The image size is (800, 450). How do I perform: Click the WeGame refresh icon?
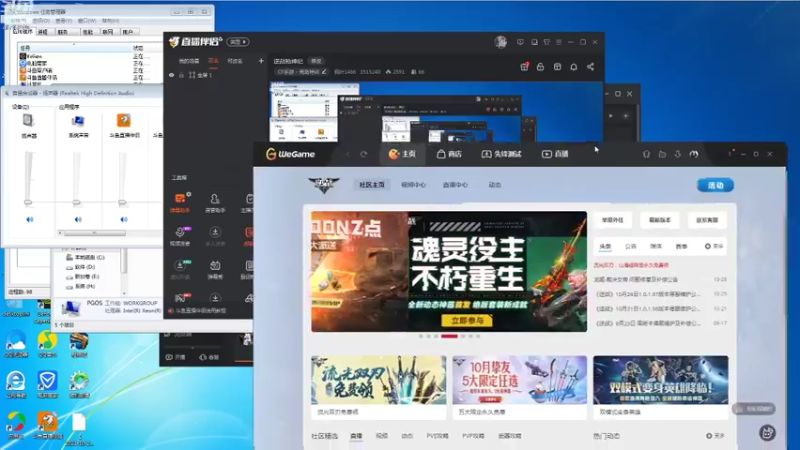364,154
